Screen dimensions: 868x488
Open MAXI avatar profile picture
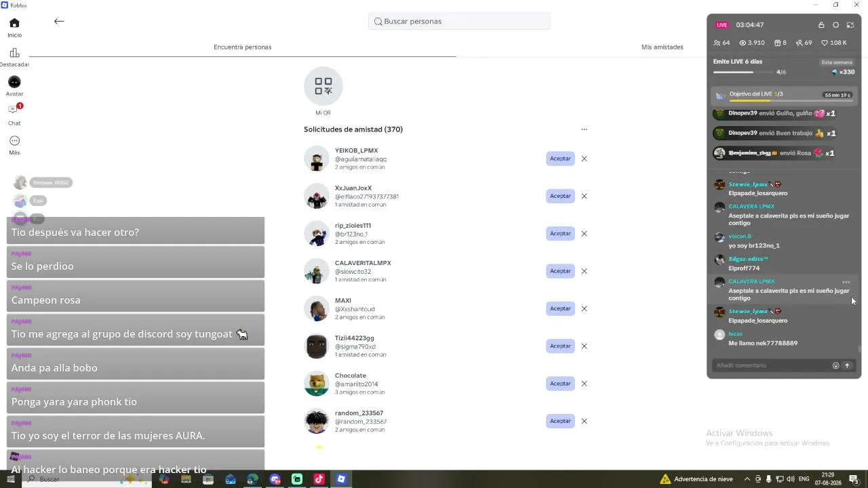(x=316, y=308)
